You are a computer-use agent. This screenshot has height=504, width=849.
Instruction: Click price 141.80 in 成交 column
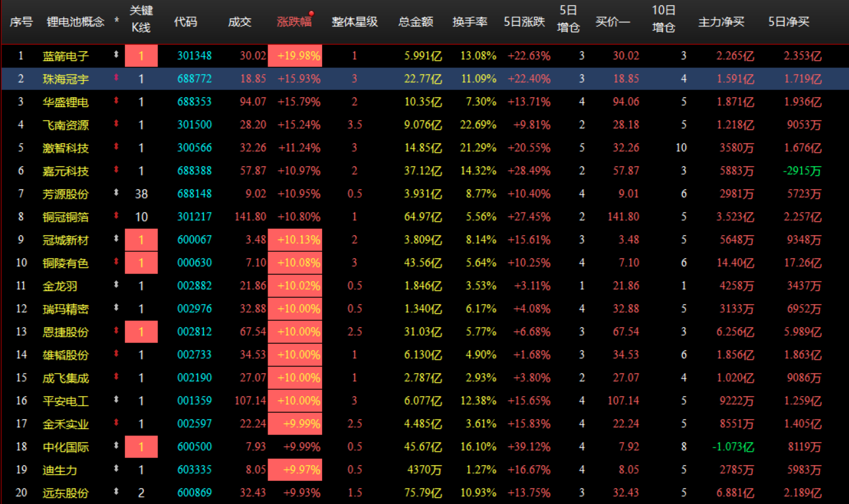[x=250, y=217]
